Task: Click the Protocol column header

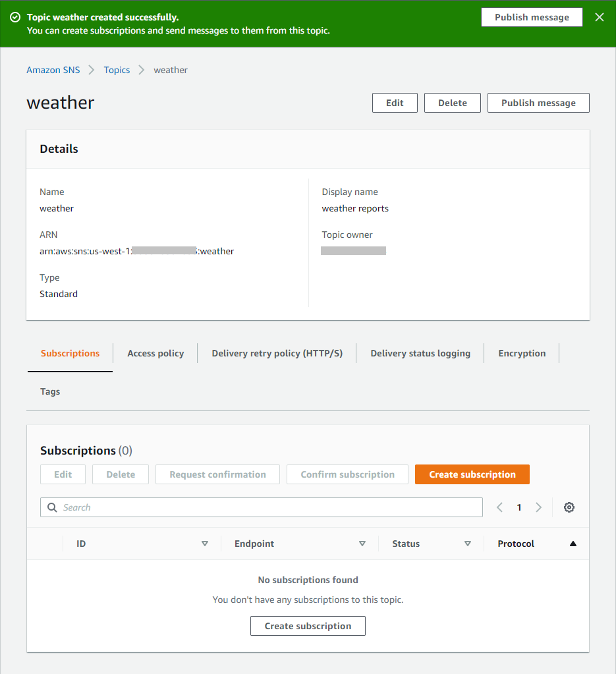Action: tap(516, 544)
